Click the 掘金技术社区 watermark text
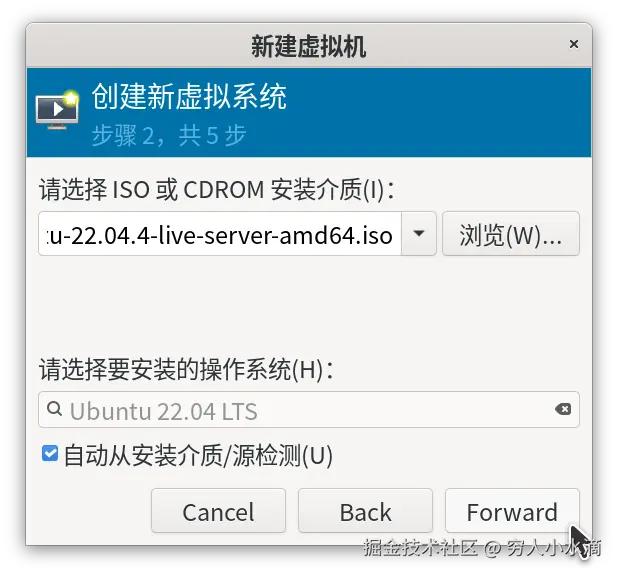Screen dimensions: 618x574 tap(421, 548)
